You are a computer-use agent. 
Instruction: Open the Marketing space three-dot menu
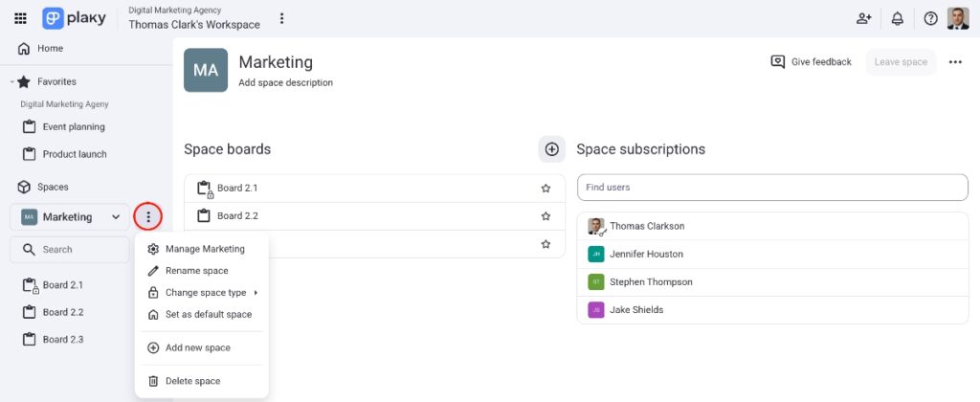147,217
